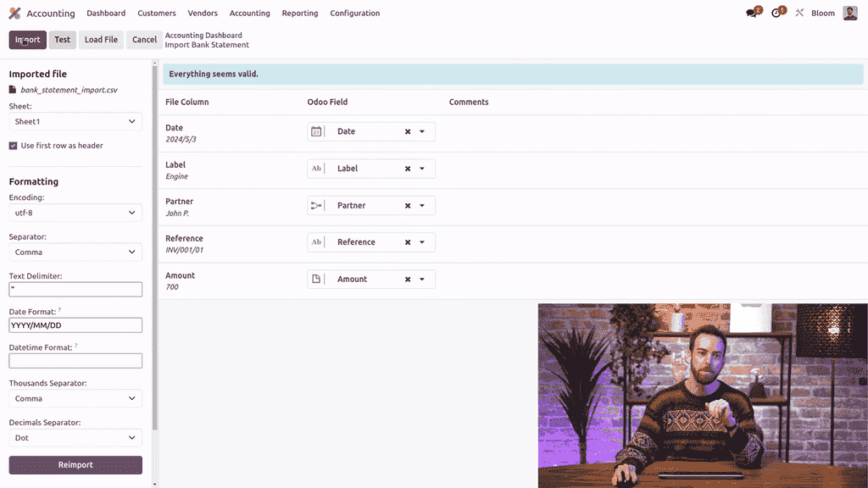Click the debug tools wrench icon

point(799,14)
